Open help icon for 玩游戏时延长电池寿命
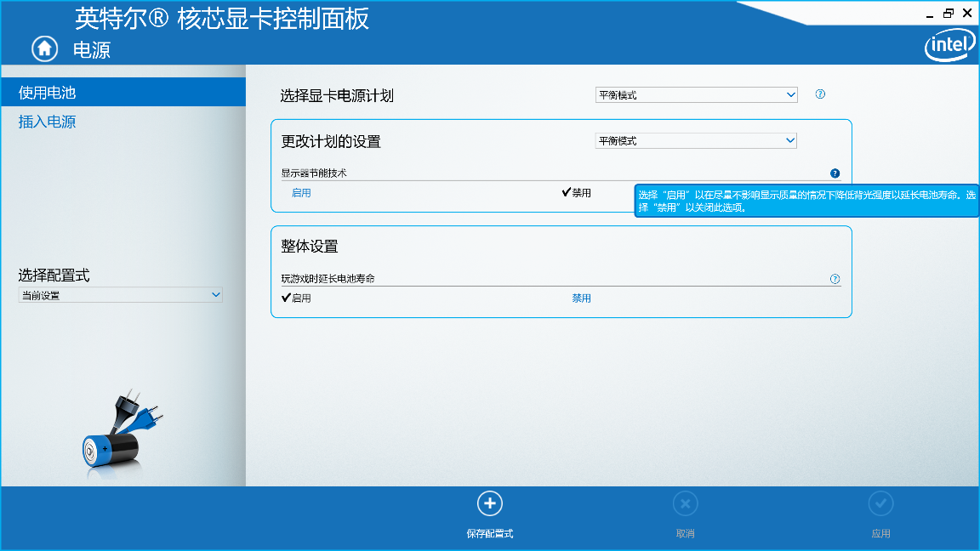The width and height of the screenshot is (980, 551). click(835, 279)
